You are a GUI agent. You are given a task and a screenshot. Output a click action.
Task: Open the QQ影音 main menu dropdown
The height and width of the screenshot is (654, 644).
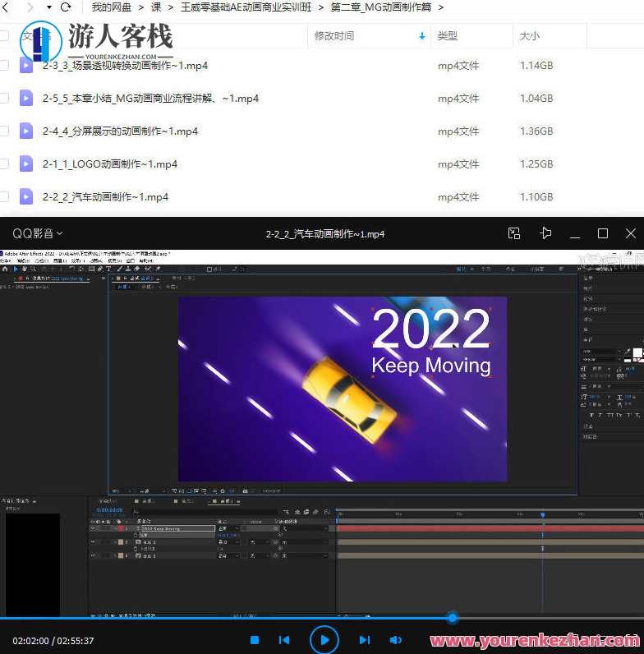38,233
